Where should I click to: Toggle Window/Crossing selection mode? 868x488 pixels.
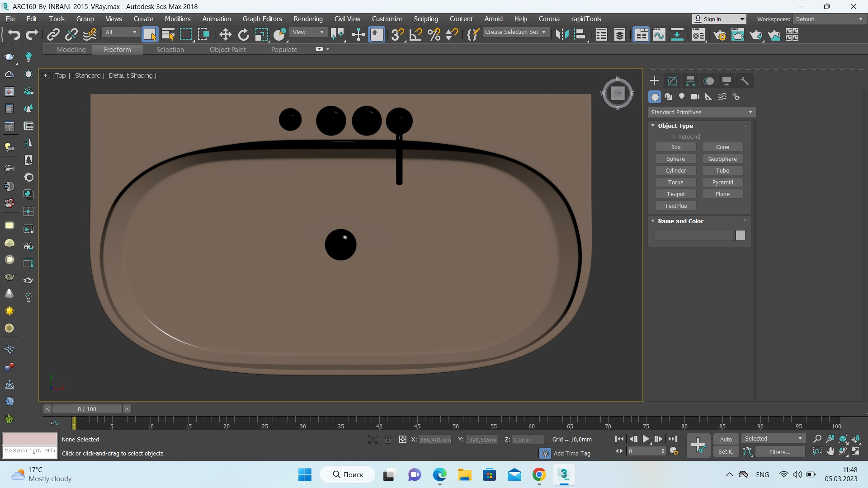[204, 34]
